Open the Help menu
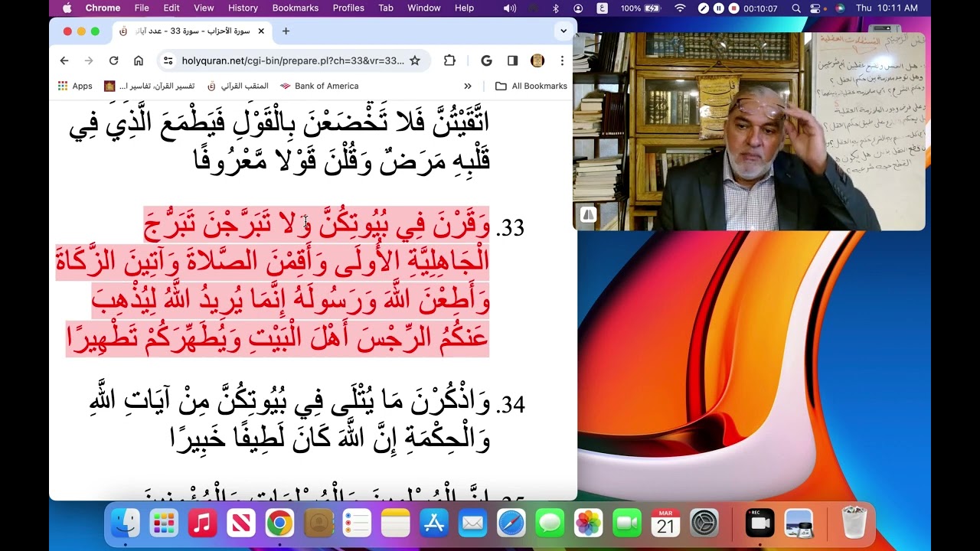 pos(464,8)
